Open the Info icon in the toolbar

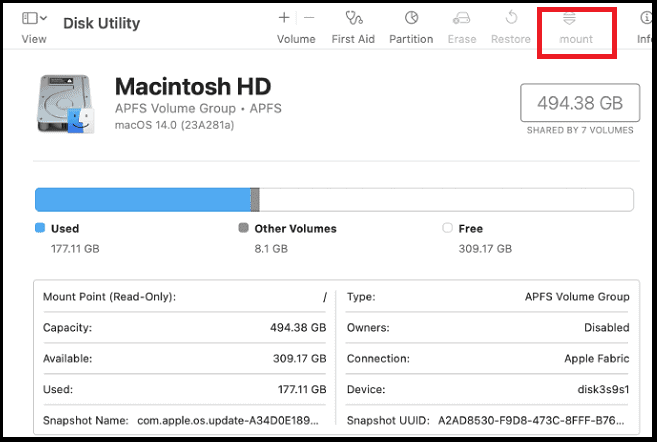coord(645,18)
